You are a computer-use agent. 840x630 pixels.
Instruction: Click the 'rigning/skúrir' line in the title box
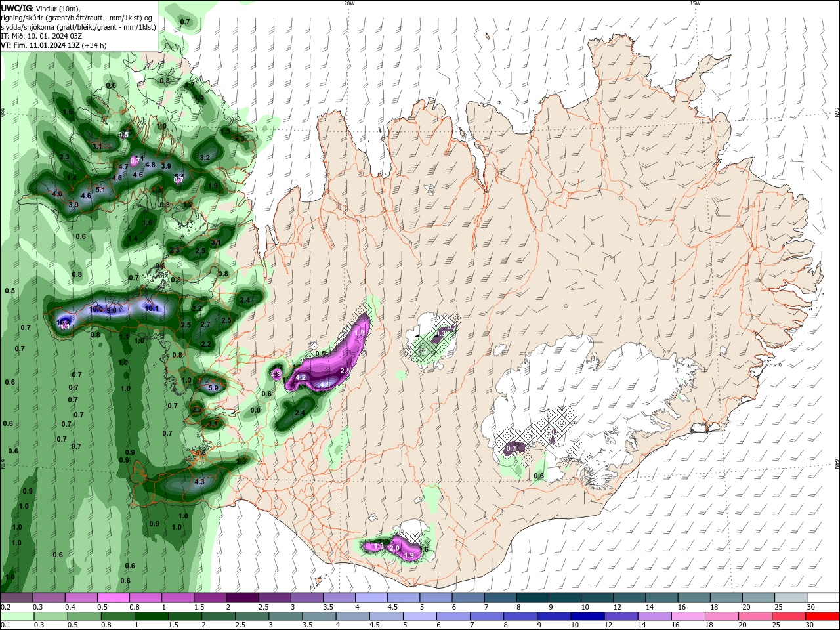tap(77, 18)
